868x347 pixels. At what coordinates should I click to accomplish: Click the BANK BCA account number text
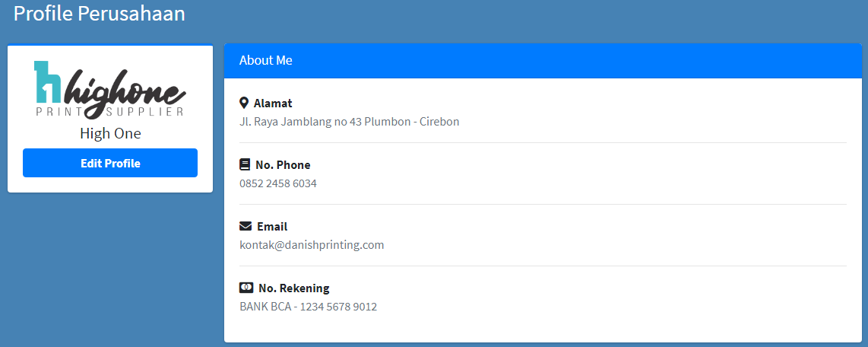click(x=309, y=307)
